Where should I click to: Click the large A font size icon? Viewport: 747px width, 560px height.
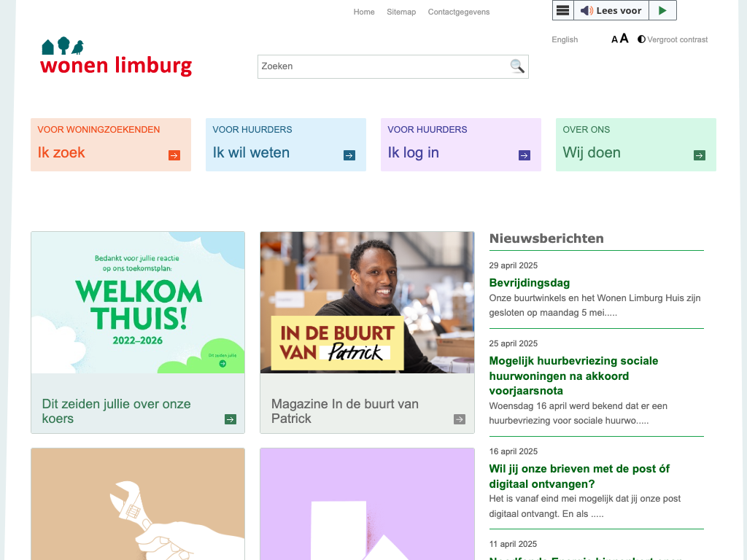[624, 39]
